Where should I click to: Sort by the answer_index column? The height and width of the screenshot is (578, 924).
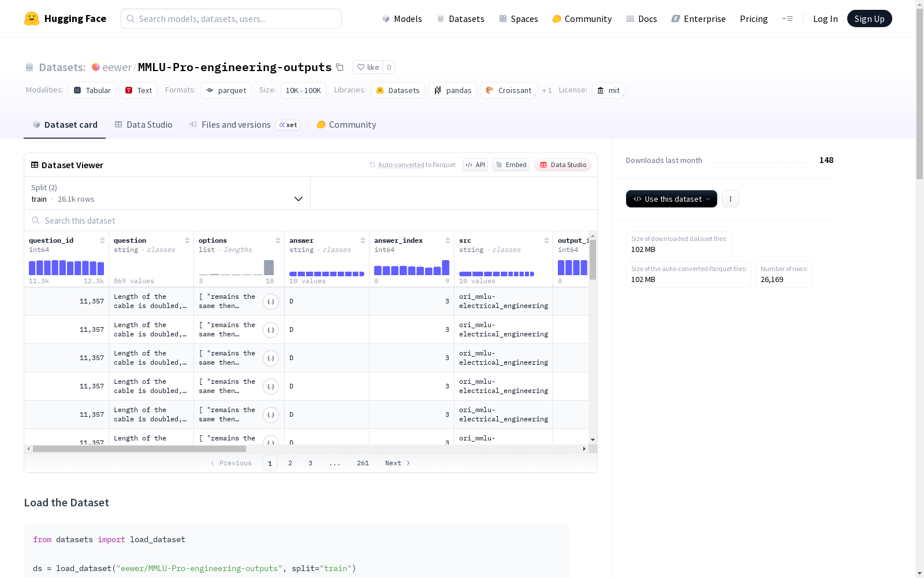[x=448, y=240]
